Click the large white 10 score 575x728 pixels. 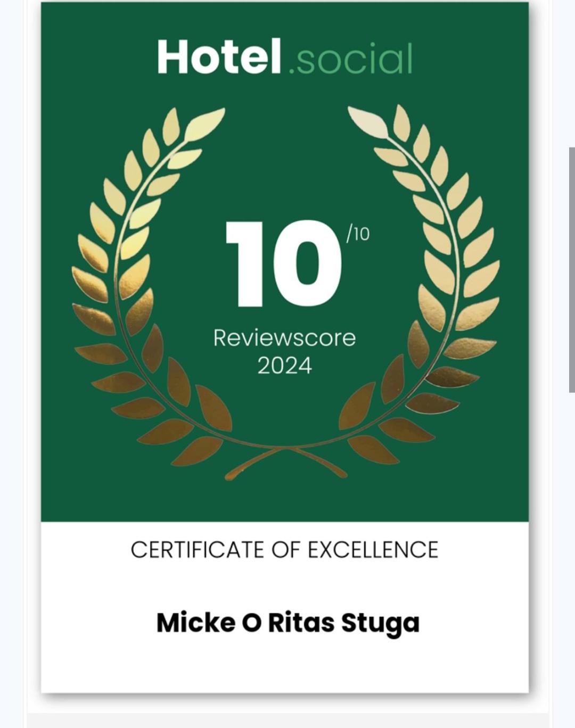tap(284, 264)
